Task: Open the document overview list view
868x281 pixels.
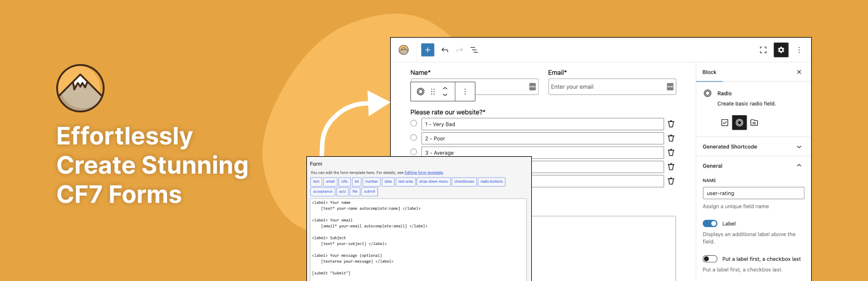Action: pos(474,50)
